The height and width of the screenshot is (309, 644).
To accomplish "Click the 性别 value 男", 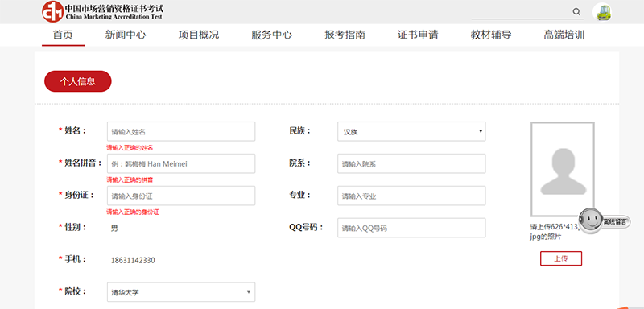I will tap(114, 229).
